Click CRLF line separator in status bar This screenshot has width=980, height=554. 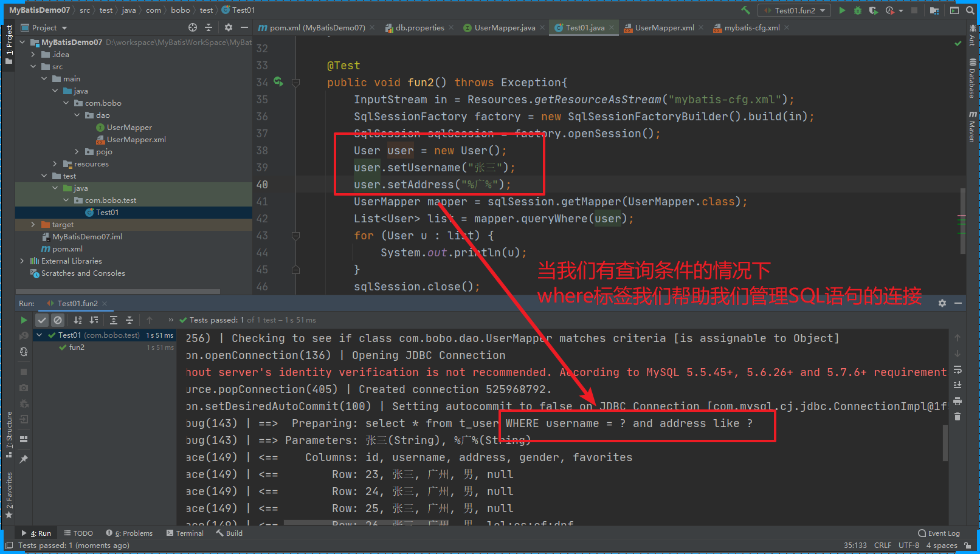[883, 545]
